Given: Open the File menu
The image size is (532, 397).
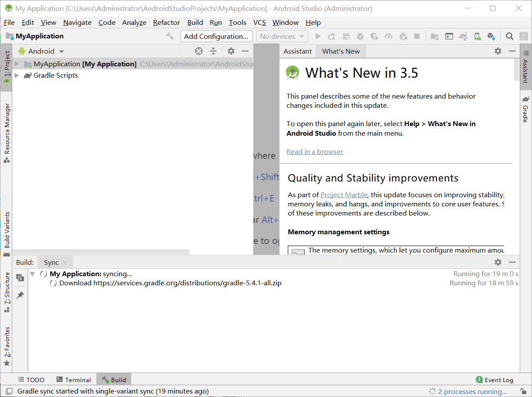Looking at the screenshot, I should tap(9, 23).
